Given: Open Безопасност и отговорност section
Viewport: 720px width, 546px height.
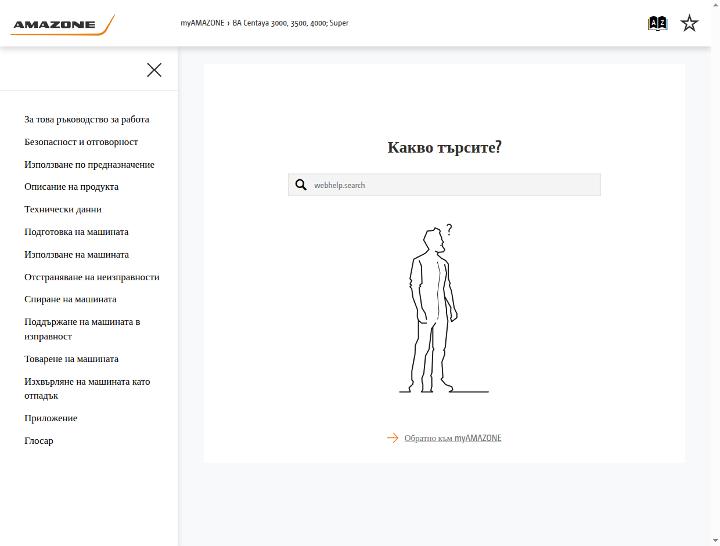Looking at the screenshot, I should coord(81,142).
